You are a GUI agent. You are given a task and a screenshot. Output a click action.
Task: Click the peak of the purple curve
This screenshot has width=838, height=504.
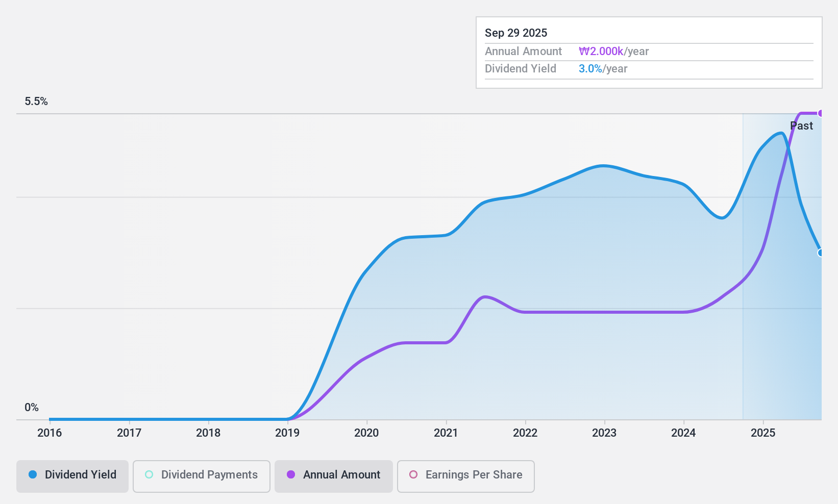click(806, 112)
